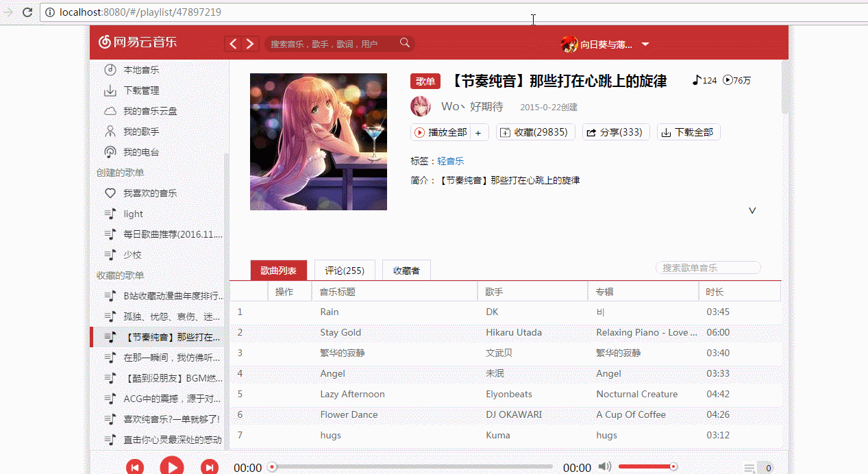The image size is (868, 474).
Task: Click the 收藏(29835) favorite button
Action: point(535,132)
